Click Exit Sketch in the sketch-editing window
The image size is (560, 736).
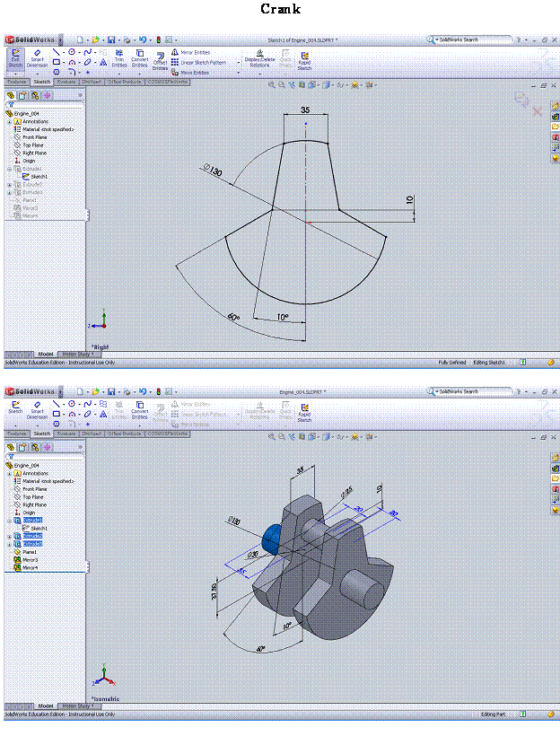point(15,58)
